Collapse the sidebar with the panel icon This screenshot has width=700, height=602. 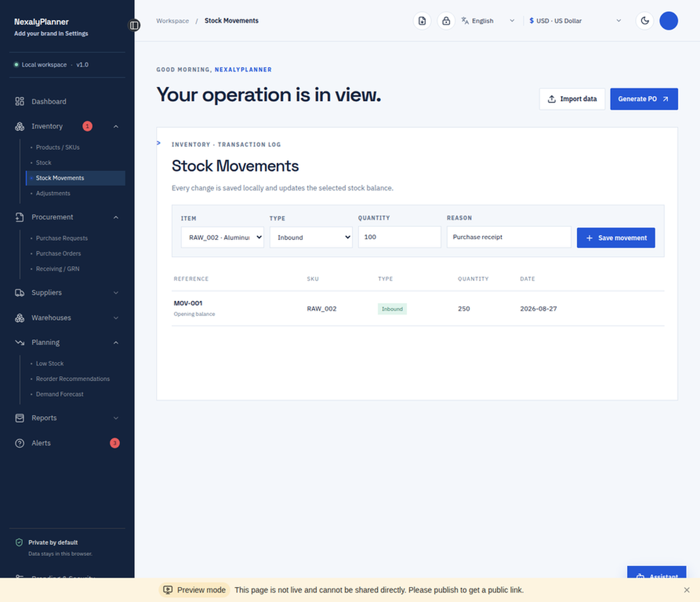point(134,25)
